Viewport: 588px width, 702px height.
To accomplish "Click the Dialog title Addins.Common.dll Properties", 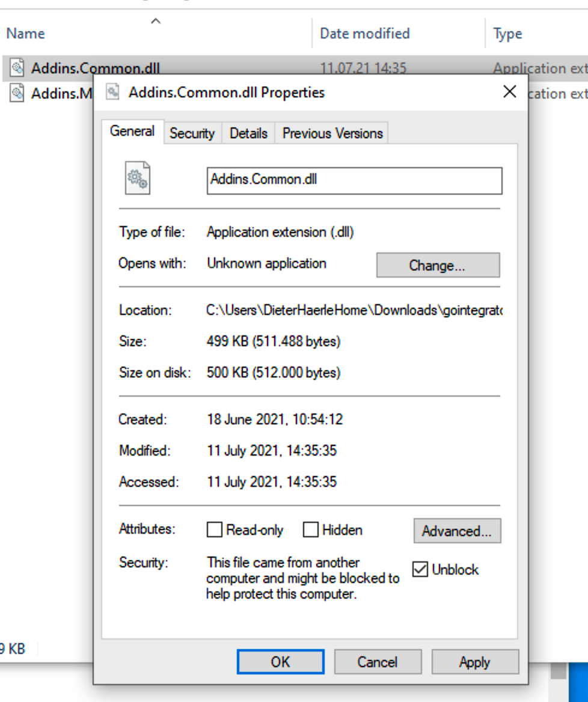I will point(227,92).
